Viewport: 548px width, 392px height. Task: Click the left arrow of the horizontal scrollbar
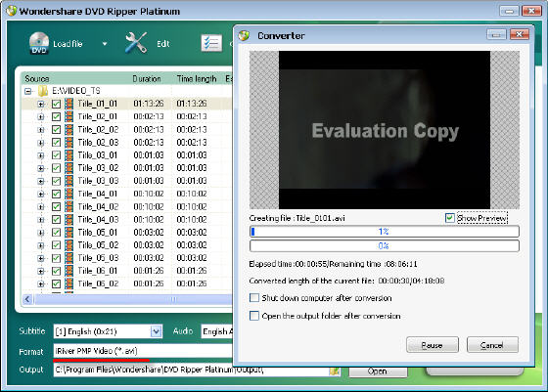tap(27, 299)
